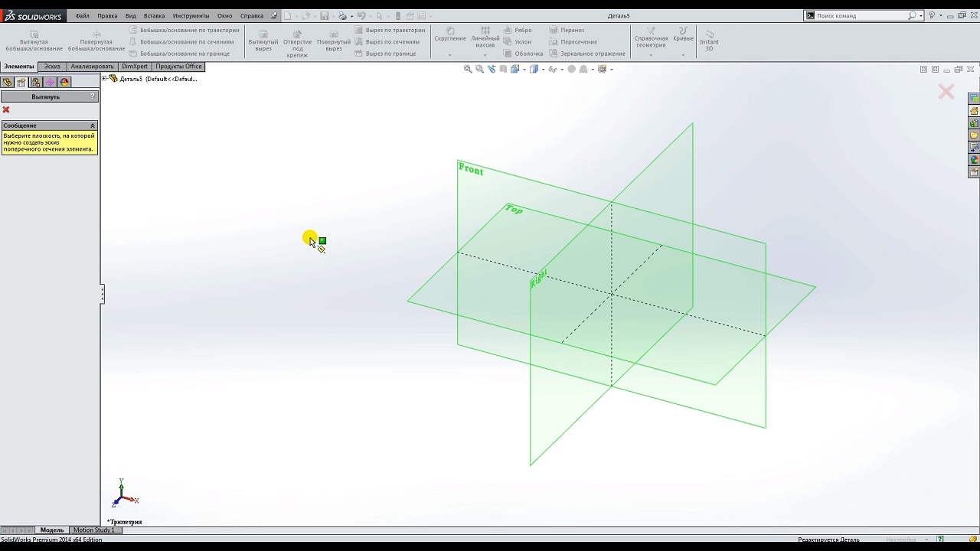Screen dimensions: 980x551
Task: Open the DisplayManager color sphere tab
Action: [64, 83]
